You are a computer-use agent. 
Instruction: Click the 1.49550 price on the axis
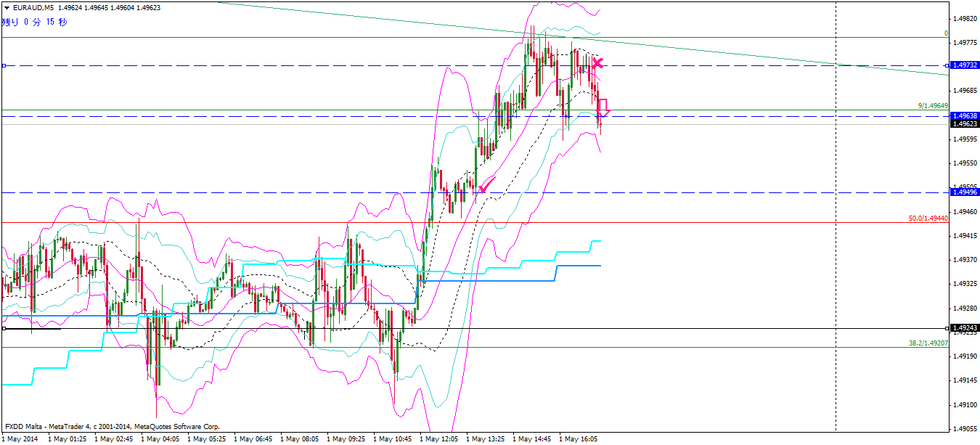pyautogui.click(x=966, y=163)
